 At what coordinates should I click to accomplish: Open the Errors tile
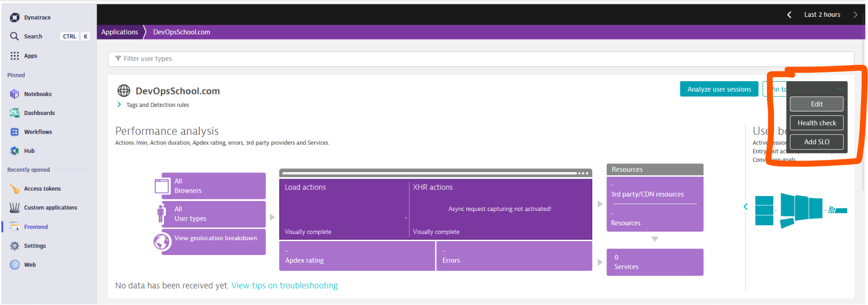[x=514, y=256]
